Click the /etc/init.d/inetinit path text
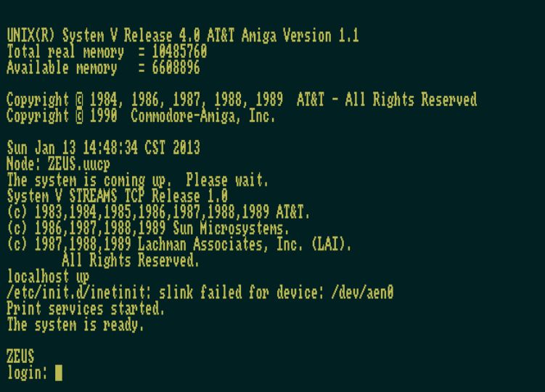Screen dimensions: 545x392 tap(78, 293)
